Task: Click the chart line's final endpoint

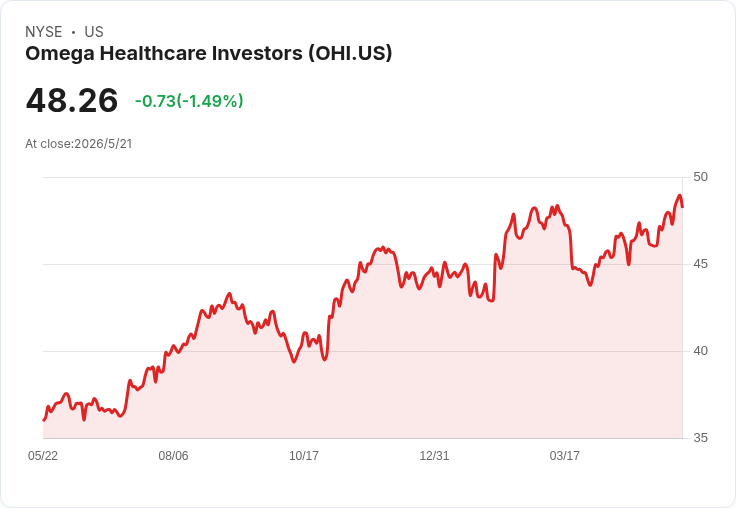Action: [x=682, y=207]
